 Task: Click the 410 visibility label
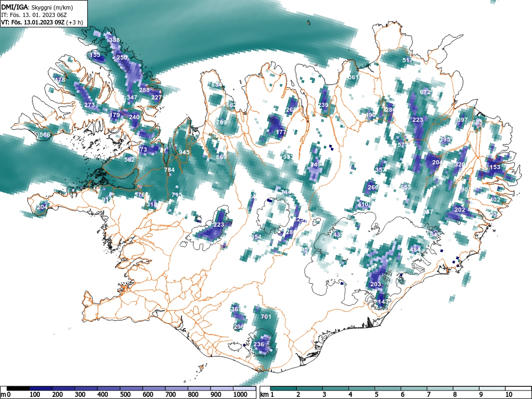[x=363, y=204]
